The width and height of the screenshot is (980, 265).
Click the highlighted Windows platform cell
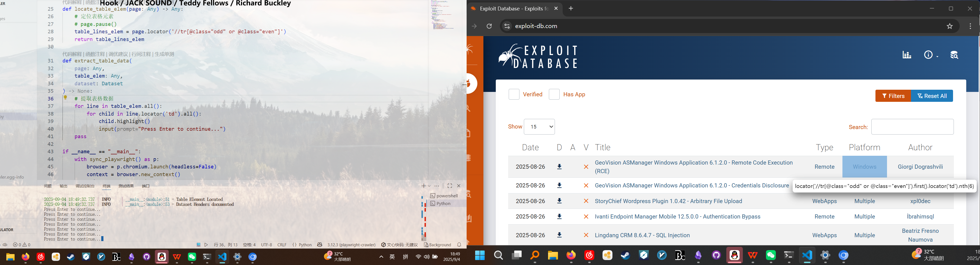click(864, 167)
